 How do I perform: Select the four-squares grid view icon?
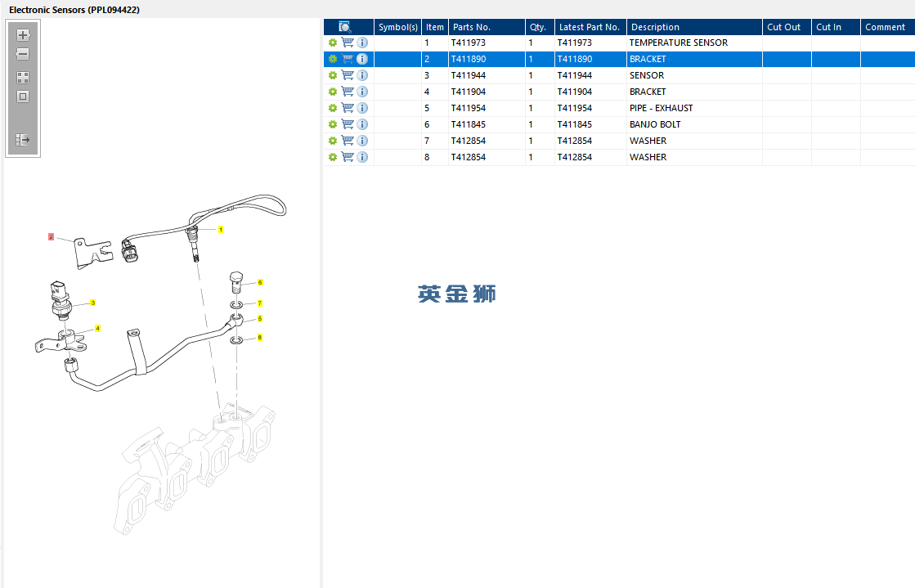23,78
